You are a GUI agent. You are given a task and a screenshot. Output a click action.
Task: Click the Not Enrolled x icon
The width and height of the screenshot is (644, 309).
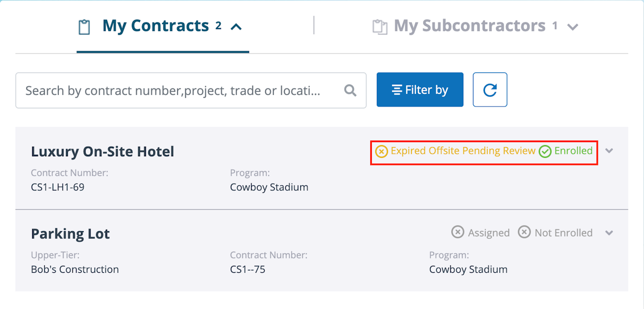[x=524, y=232]
